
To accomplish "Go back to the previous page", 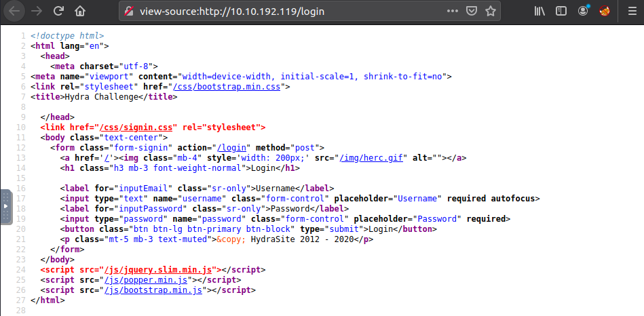I will click(x=14, y=11).
